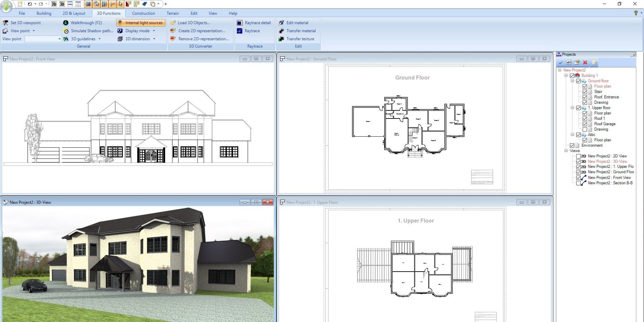Click the red X delete icon in Projects panel

pyautogui.click(x=585, y=63)
